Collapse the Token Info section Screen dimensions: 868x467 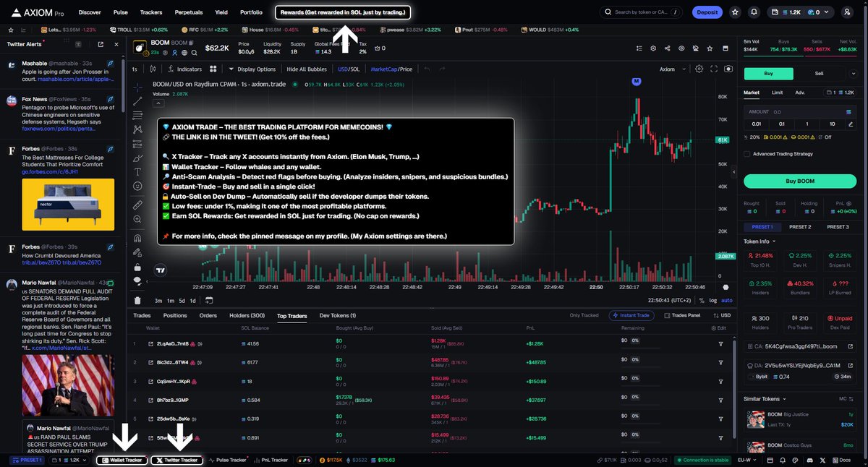point(759,241)
